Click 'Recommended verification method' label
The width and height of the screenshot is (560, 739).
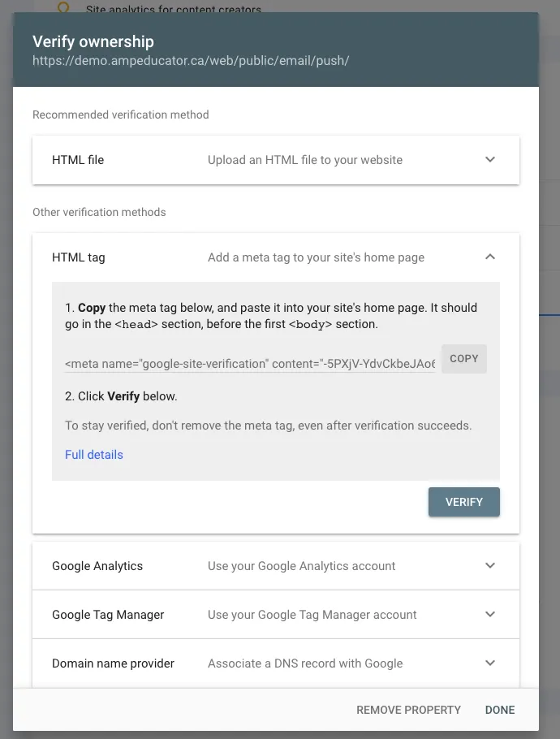121,115
